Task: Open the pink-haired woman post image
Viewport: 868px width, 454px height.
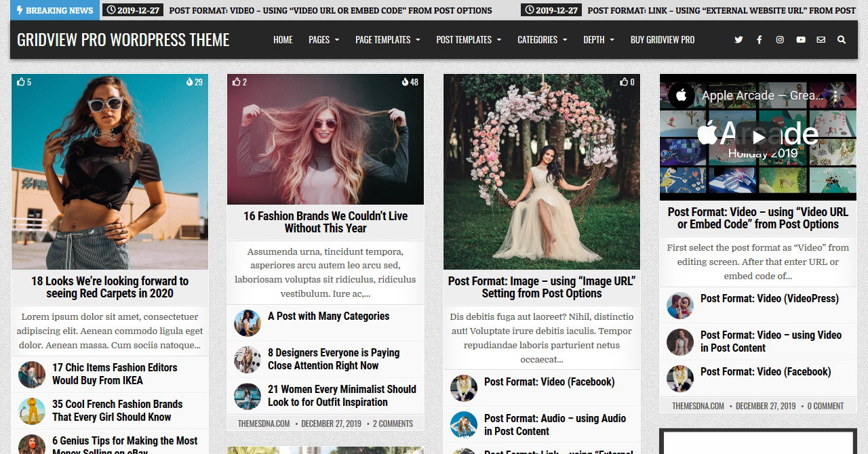Action: tap(325, 140)
